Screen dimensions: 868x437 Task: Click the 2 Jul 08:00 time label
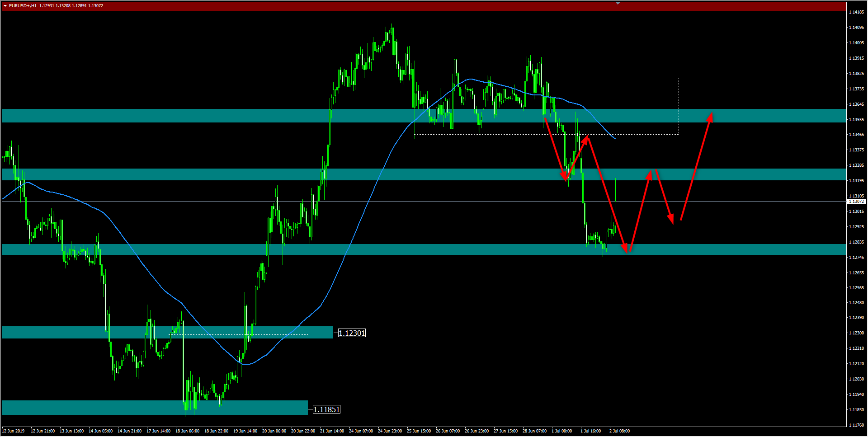click(x=619, y=431)
